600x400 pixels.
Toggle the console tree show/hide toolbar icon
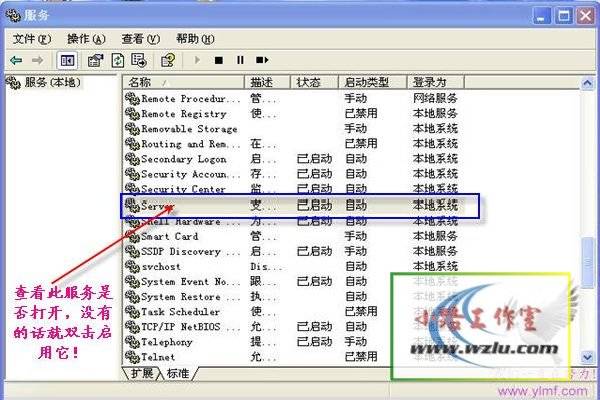(x=67, y=60)
